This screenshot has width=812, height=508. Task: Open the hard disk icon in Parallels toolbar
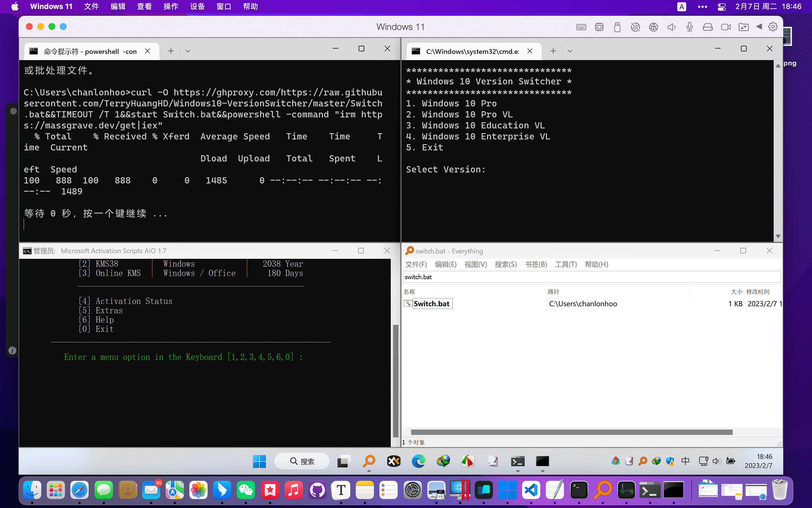(x=708, y=27)
